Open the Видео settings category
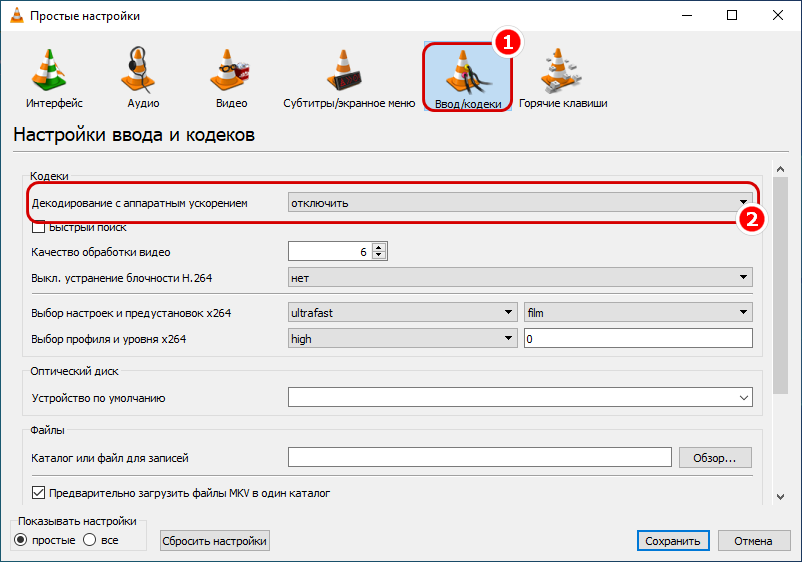 coord(231,78)
